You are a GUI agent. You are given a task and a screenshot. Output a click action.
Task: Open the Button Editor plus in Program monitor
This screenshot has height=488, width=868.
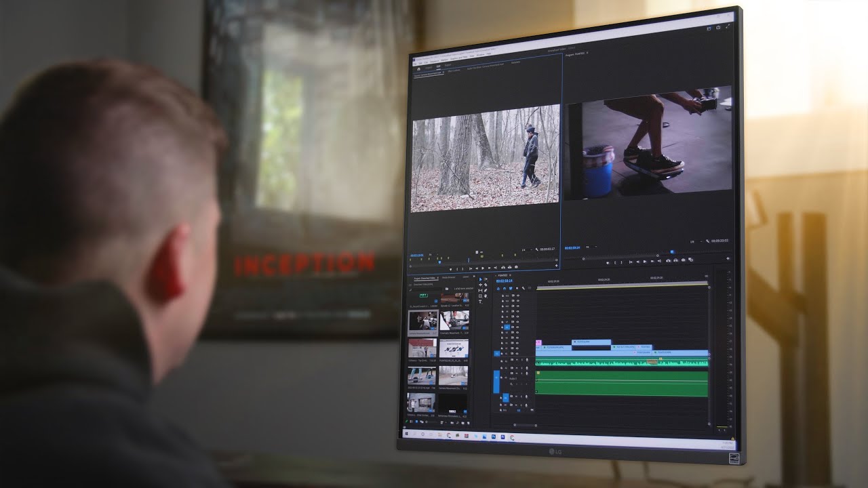click(728, 258)
